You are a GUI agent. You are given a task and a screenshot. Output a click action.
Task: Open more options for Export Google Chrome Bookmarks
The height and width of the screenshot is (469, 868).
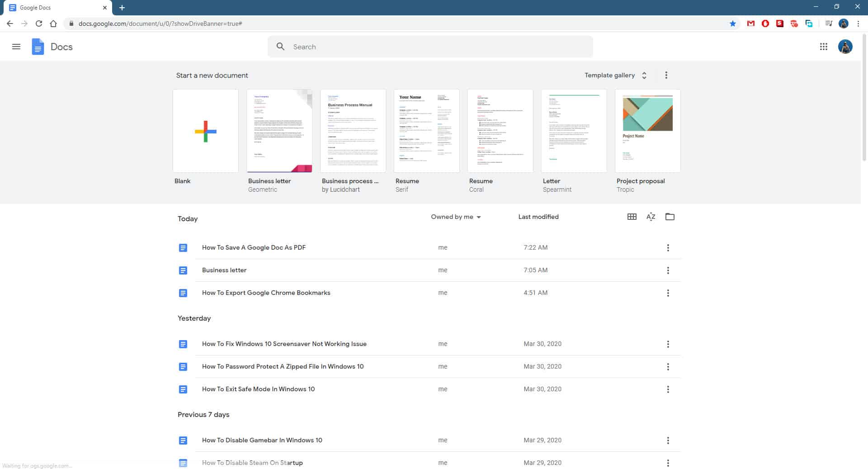pos(668,293)
